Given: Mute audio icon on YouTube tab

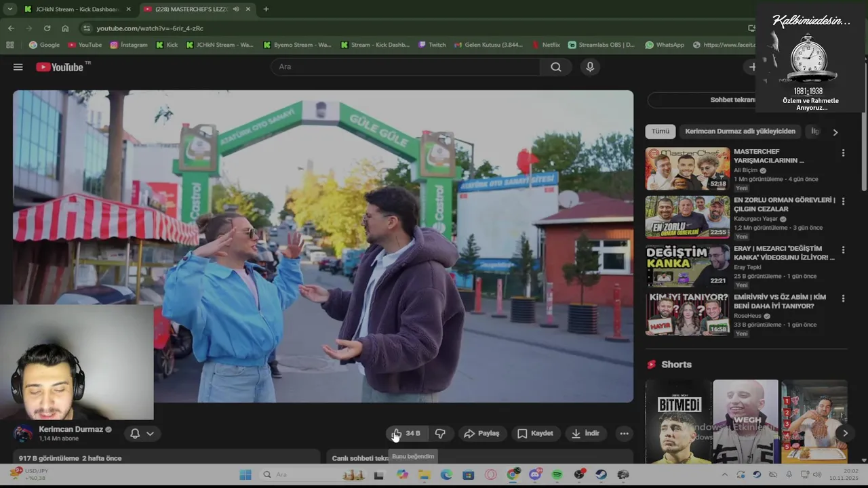Looking at the screenshot, I should click(236, 9).
